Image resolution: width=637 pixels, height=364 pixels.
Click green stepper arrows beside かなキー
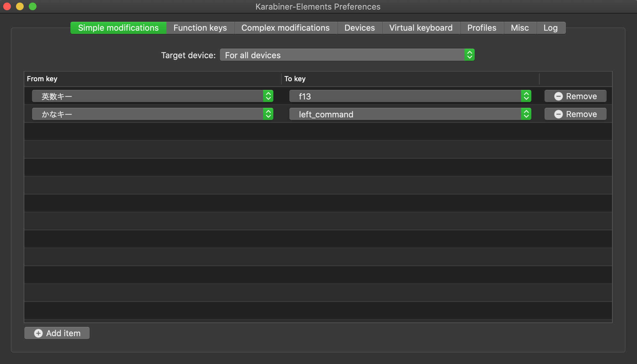(268, 114)
